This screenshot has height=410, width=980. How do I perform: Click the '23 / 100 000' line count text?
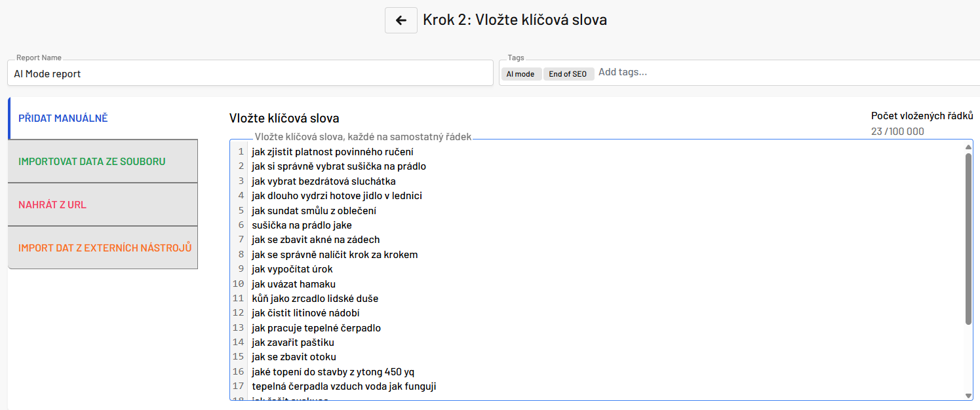coord(897,131)
